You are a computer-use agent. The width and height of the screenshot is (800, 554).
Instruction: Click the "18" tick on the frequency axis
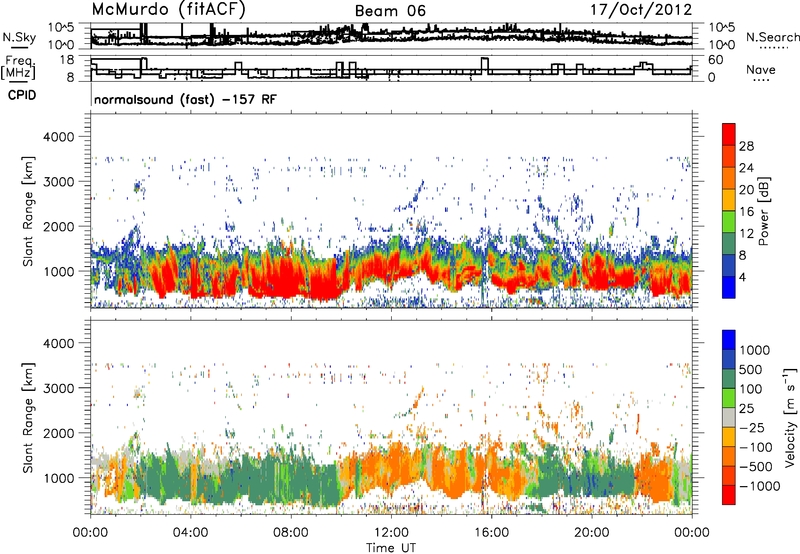[x=67, y=60]
